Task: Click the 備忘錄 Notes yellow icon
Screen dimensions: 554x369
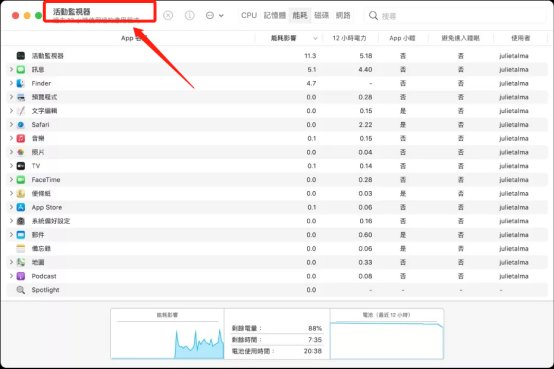Action: (21, 248)
